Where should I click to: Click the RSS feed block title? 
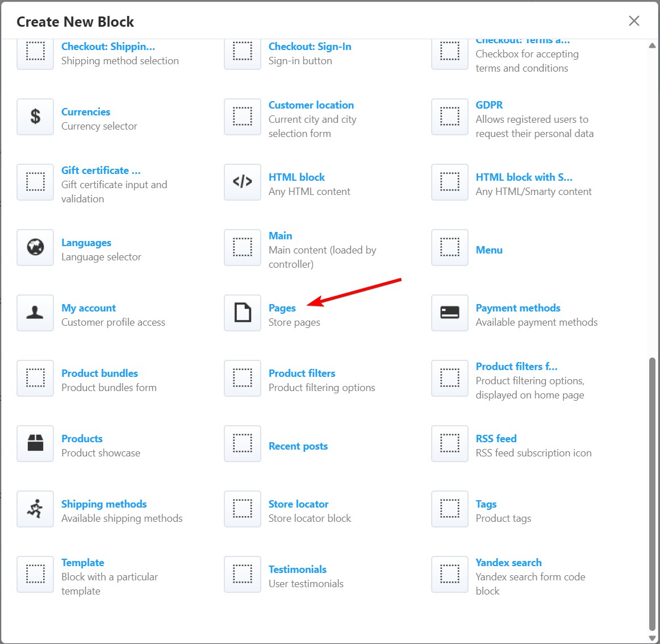point(496,439)
